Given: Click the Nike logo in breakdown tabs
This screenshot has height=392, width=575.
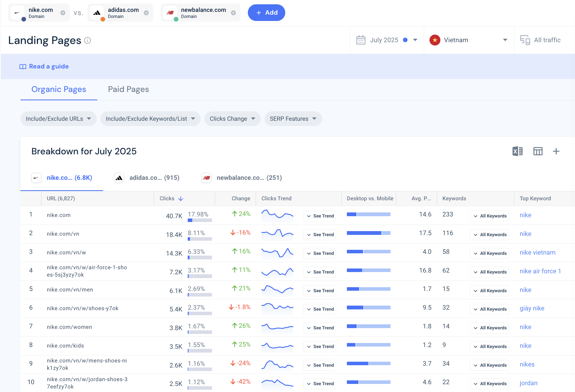Looking at the screenshot, I should [x=36, y=178].
